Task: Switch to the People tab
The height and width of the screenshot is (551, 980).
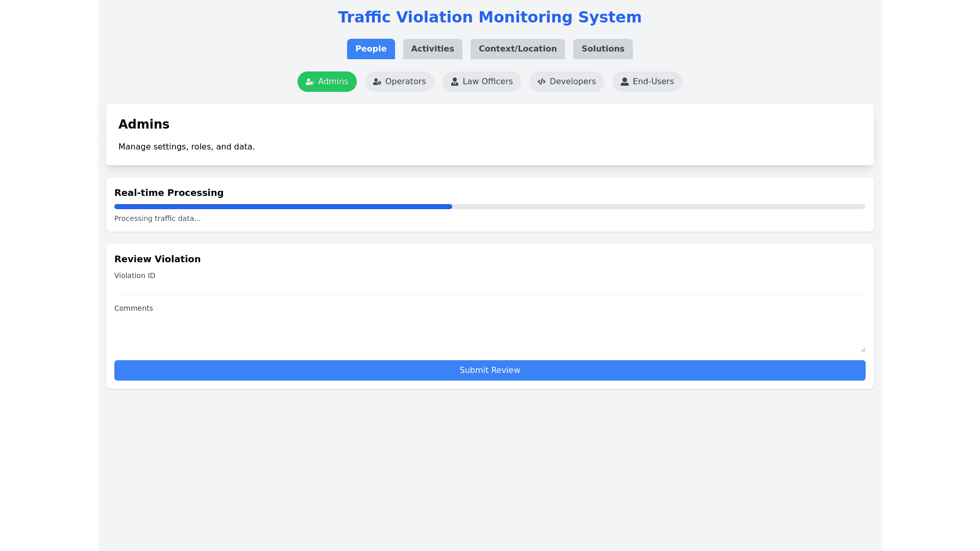Action: pyautogui.click(x=371, y=49)
